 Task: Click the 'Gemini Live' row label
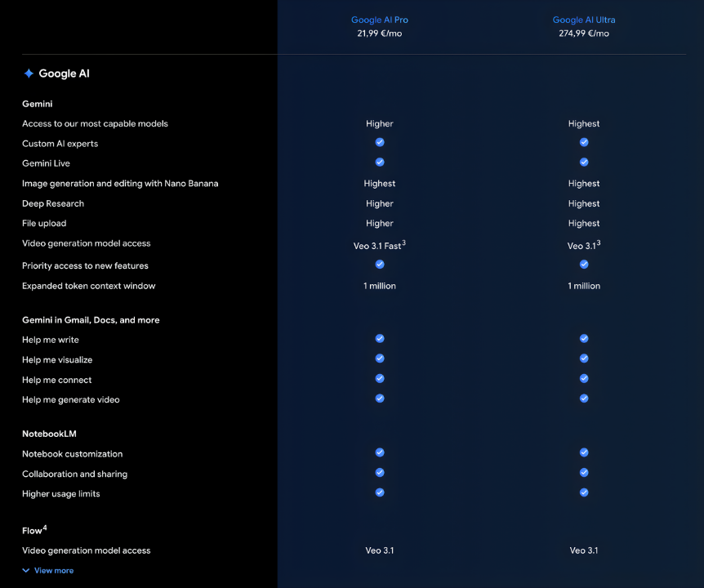pos(46,163)
